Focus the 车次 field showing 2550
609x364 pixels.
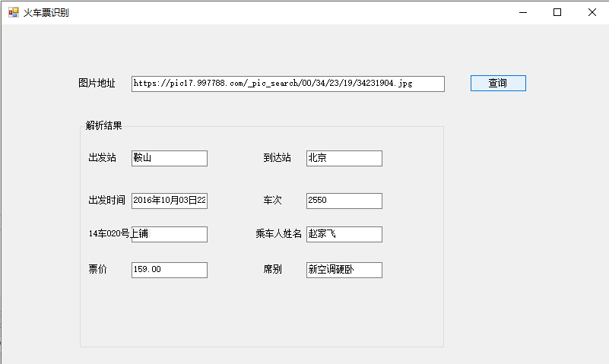click(344, 201)
